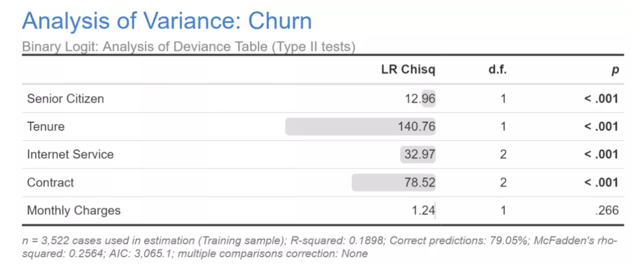Select the Binary Logit subtitle text
Viewport: 644px width, 277px height.
point(189,47)
